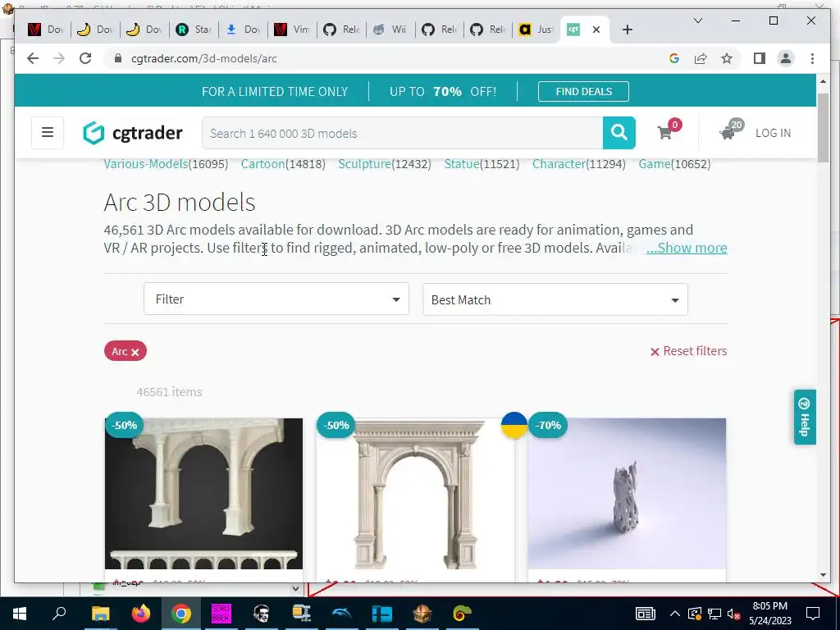Toggle the Chrome side panel
The width and height of the screenshot is (840, 630).
[759, 58]
